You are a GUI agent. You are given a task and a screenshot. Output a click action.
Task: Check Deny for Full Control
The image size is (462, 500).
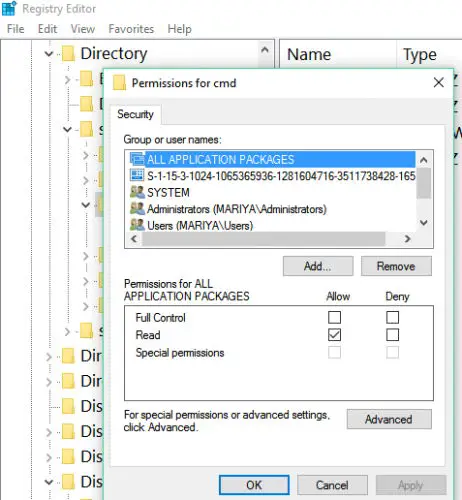pyautogui.click(x=392, y=317)
